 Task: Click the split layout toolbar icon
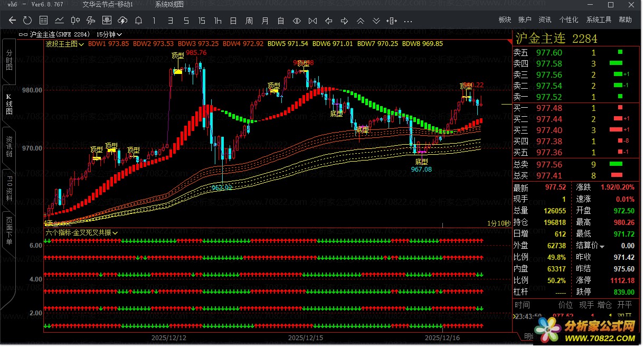(x=392, y=21)
